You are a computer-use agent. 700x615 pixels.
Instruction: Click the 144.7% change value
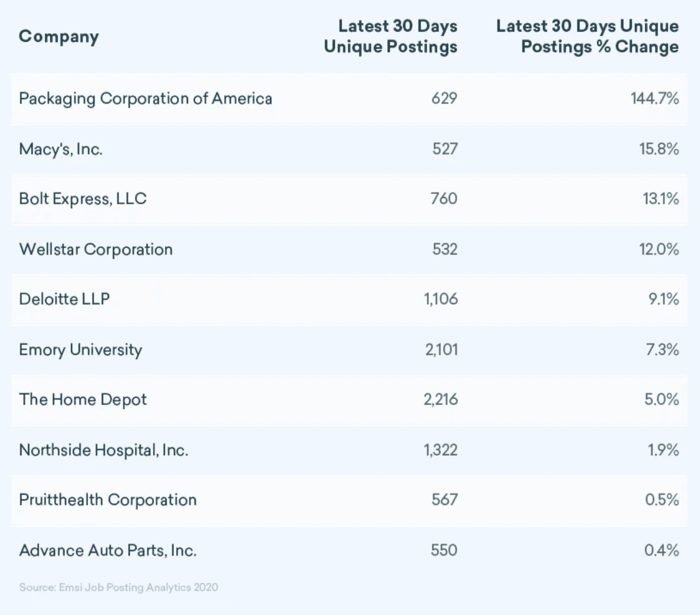(x=655, y=99)
